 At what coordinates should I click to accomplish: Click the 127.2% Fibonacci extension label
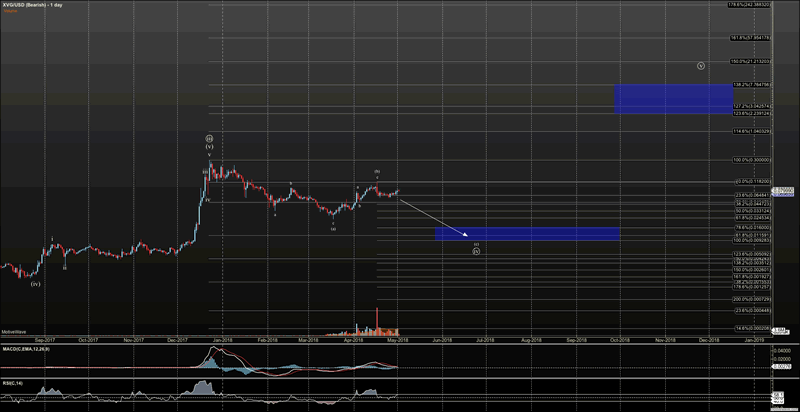pyautogui.click(x=751, y=106)
